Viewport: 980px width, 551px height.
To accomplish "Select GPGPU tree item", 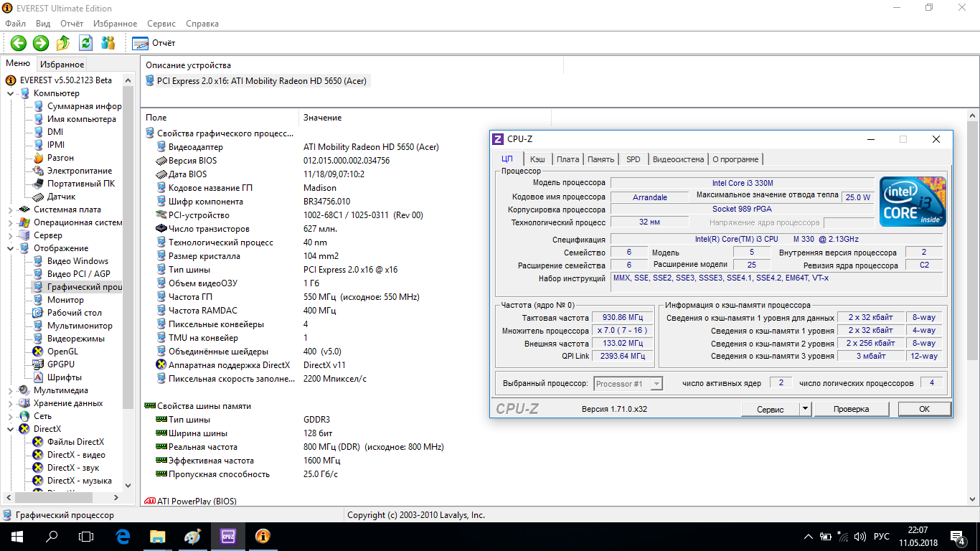I will 54,364.
